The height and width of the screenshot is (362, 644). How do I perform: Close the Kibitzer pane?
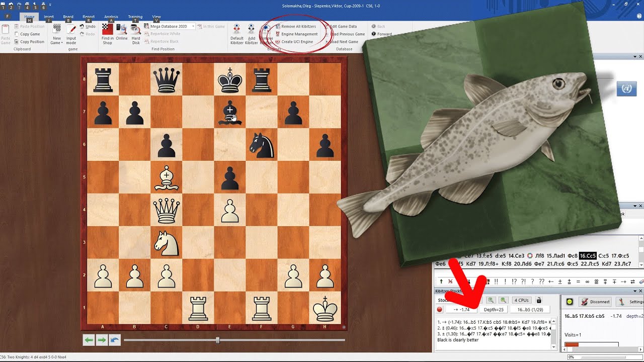640,291
